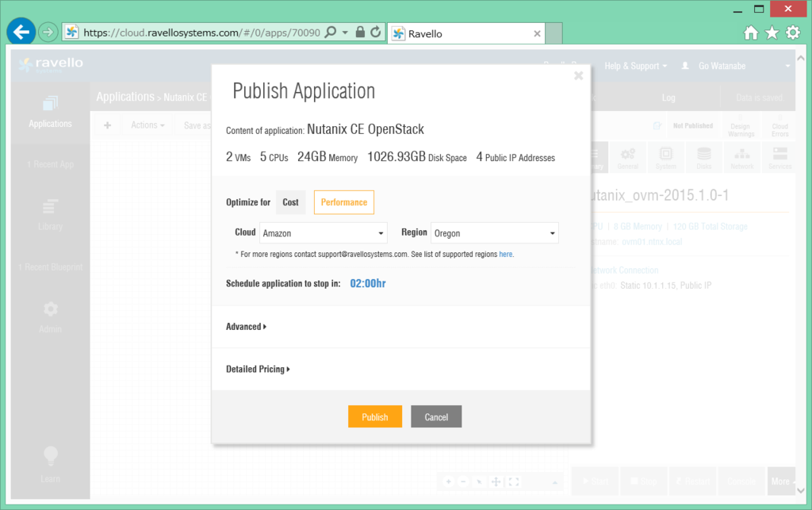Click page scrollbar down arrow
Screen dimensions: 812x510
click(801, 490)
